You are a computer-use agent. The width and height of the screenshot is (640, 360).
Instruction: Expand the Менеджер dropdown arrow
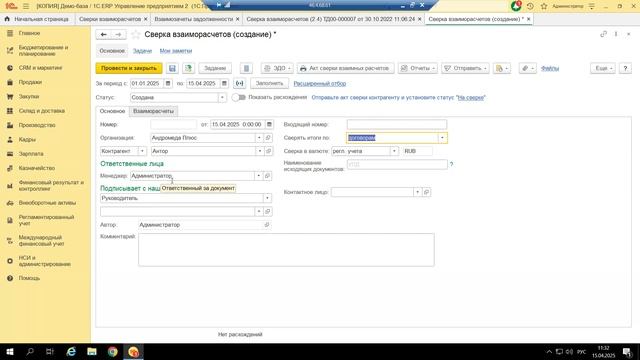click(258, 176)
